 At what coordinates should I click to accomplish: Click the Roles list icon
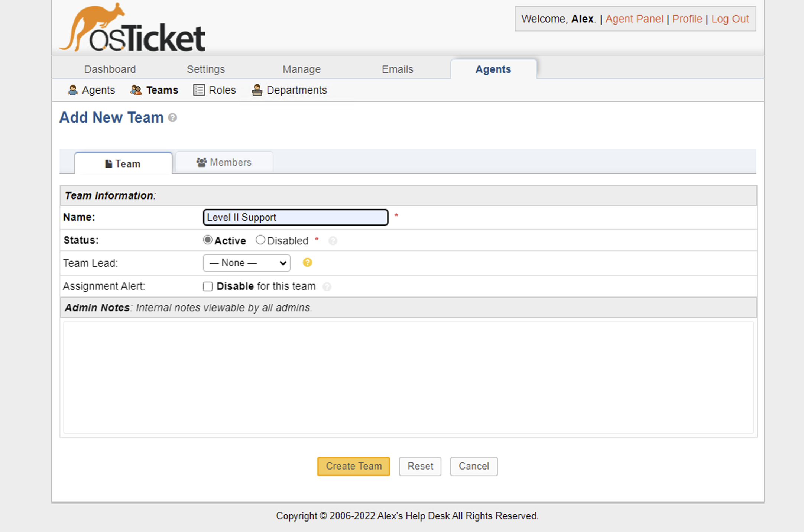pos(199,90)
